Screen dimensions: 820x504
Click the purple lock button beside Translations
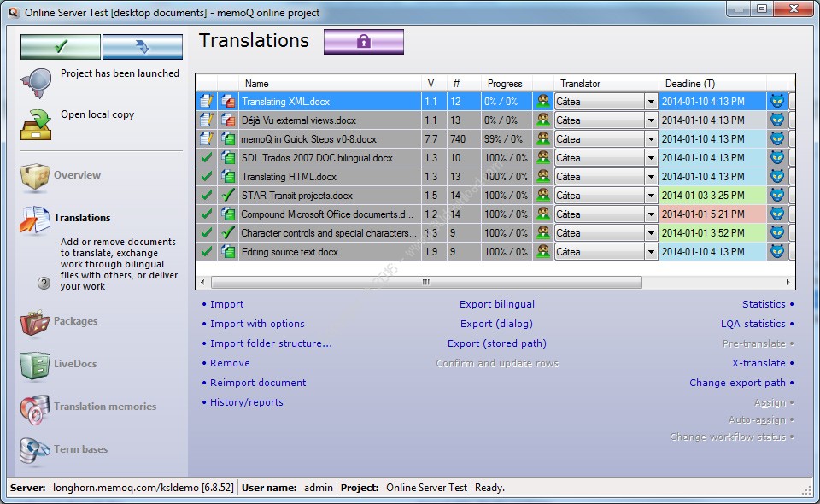pyautogui.click(x=364, y=42)
